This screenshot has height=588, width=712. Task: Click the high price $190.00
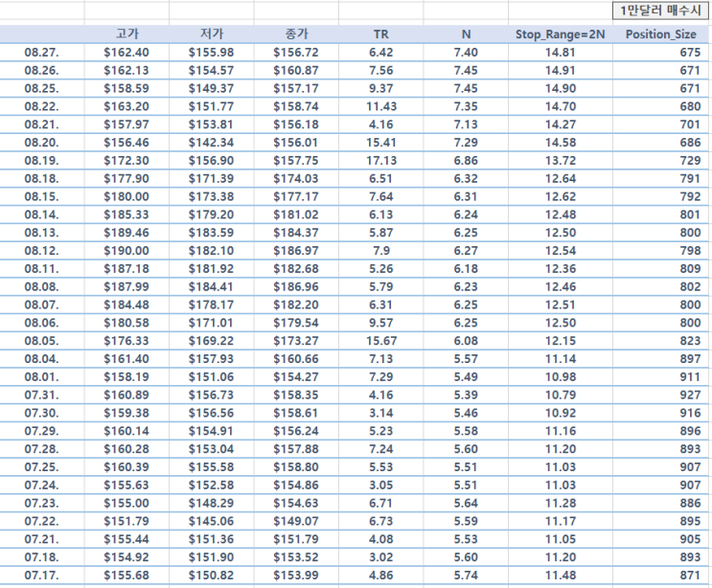[126, 251]
